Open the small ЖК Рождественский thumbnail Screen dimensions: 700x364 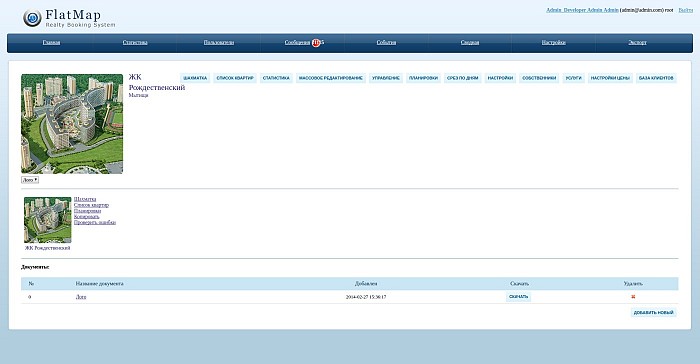pyautogui.click(x=47, y=220)
